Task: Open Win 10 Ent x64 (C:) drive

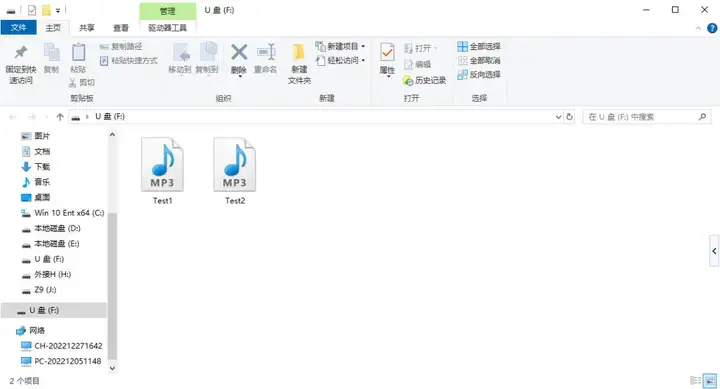Action: tap(63, 213)
